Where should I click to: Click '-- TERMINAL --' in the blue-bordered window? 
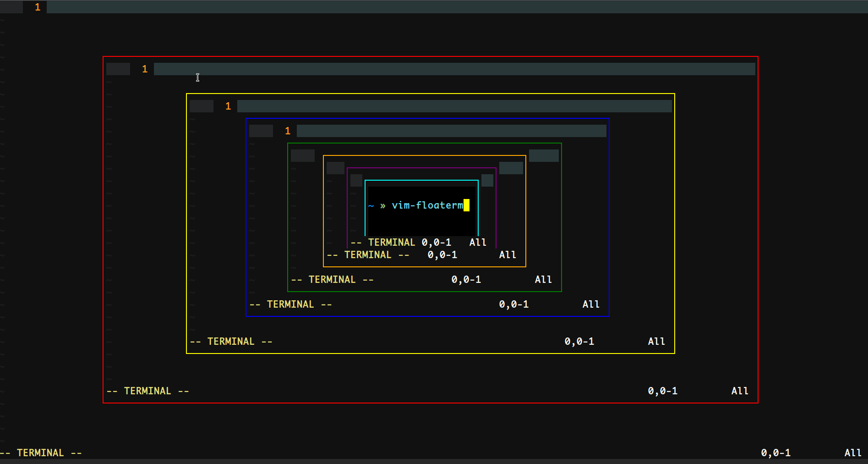point(291,304)
